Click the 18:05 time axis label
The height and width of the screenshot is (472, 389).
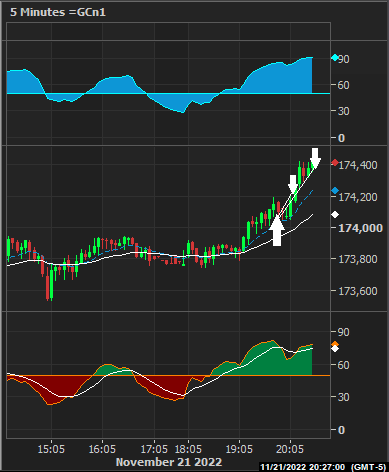coord(188,449)
